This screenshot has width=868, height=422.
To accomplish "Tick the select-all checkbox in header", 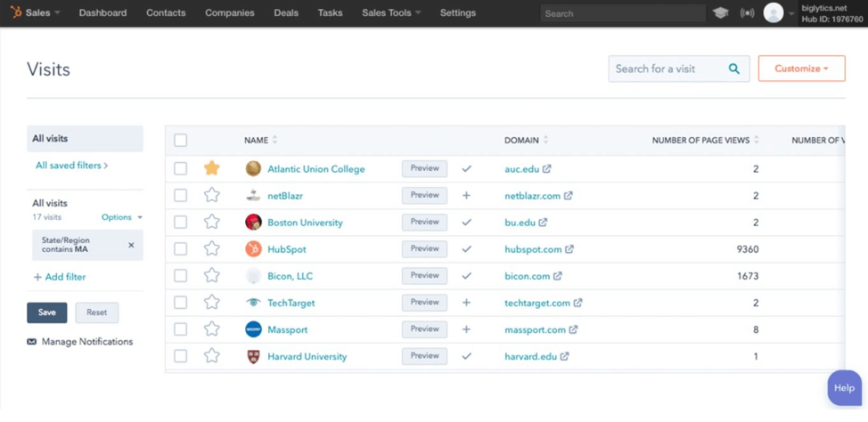I will (x=181, y=141).
